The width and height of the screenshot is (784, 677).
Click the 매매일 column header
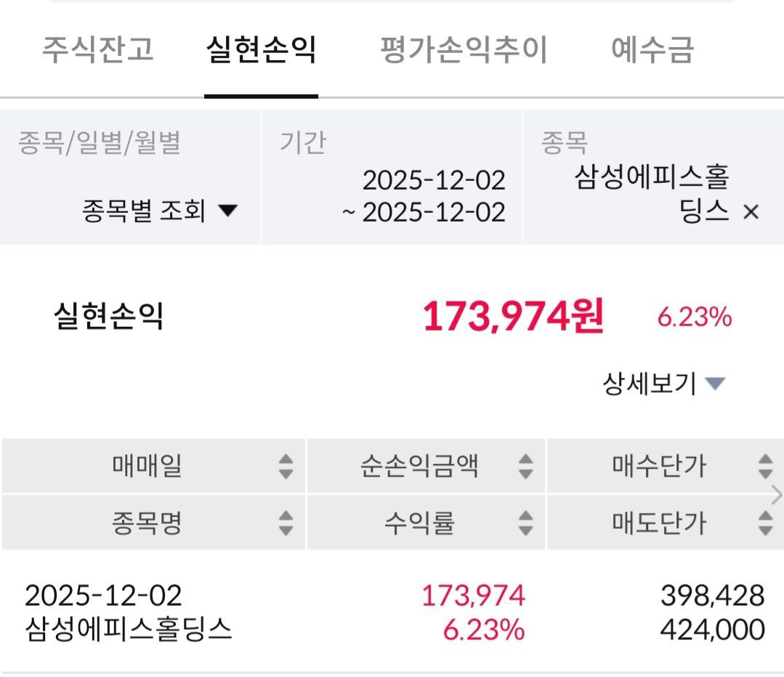[x=147, y=466]
